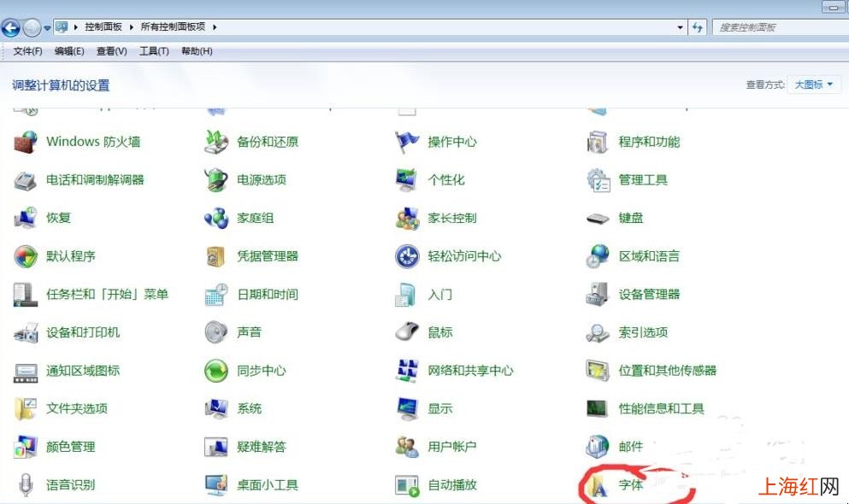This screenshot has height=504, width=849.
Task: Open the 鼠标 icon
Action: point(407,332)
